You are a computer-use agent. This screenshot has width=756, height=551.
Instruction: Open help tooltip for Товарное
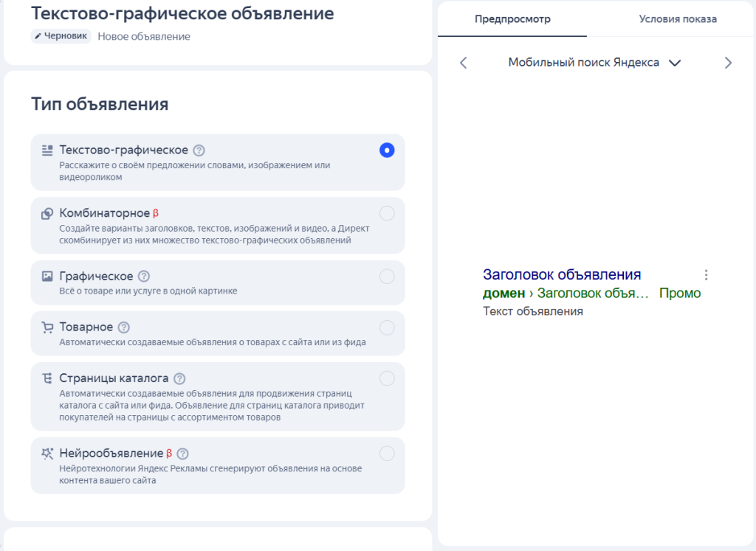(124, 328)
